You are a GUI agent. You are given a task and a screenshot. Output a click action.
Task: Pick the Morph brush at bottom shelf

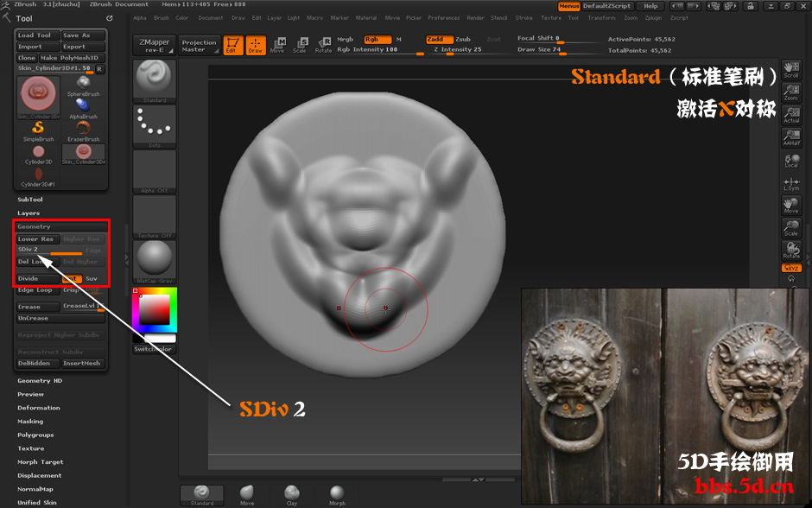click(x=337, y=496)
